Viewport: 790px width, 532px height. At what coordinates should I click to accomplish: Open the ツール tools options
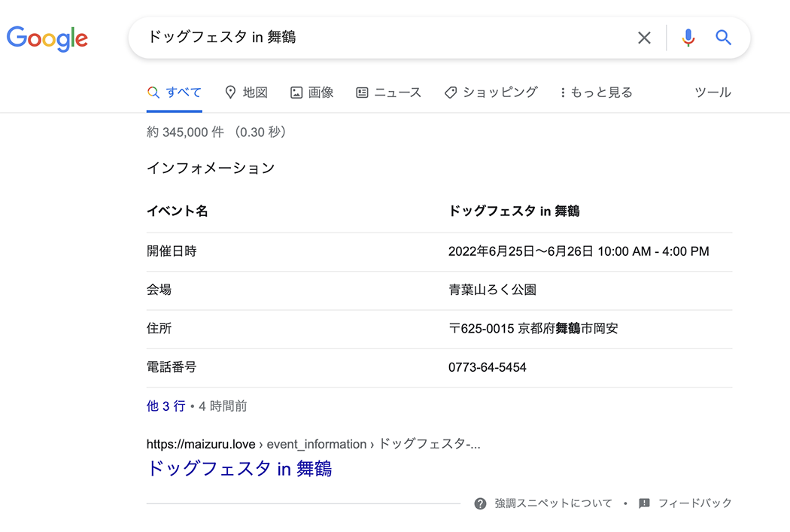coord(712,93)
